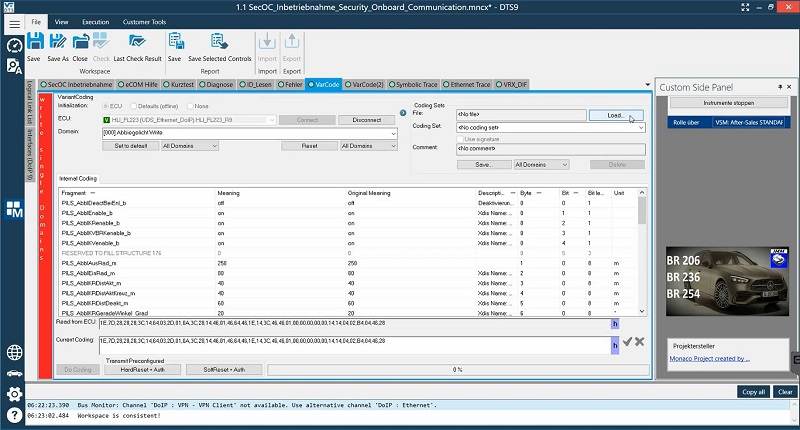This screenshot has width=800, height=430.
Task: Click the globe icon in left sidebar
Action: pos(14,352)
